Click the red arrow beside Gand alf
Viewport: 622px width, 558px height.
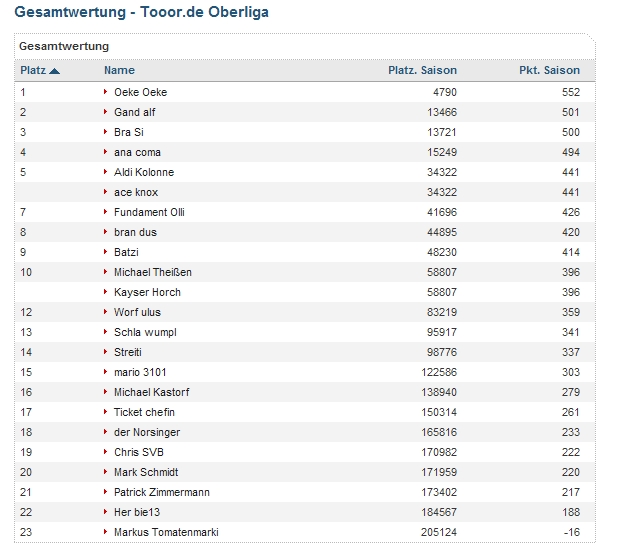[106, 112]
